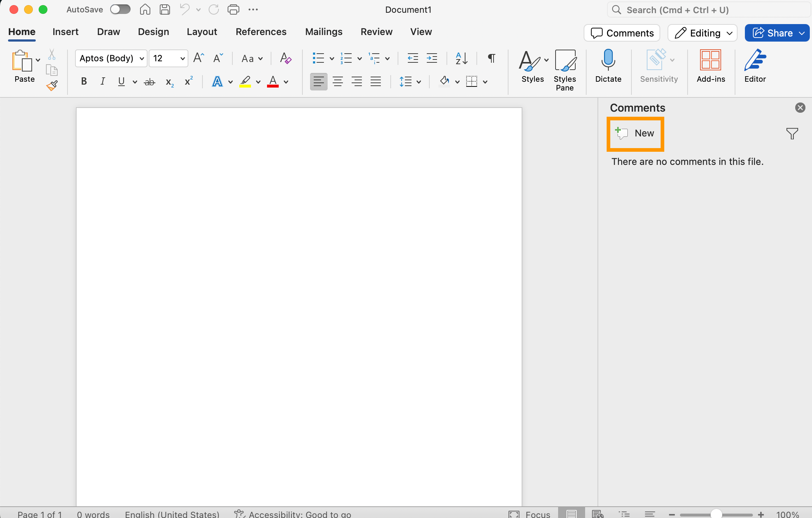Click the Clear Formatting eraser icon

pyautogui.click(x=285, y=58)
